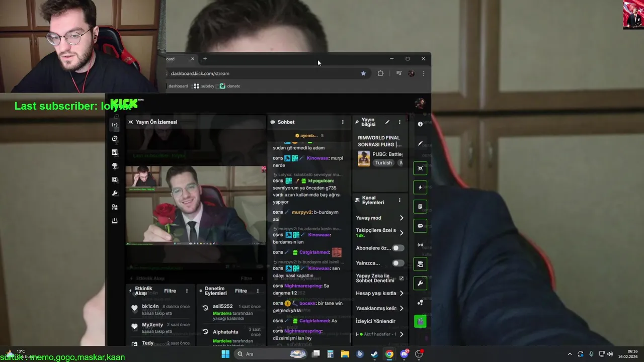This screenshot has height=362, width=644.
Task: Toggle the chat widget in right bar
Action: (x=420, y=226)
